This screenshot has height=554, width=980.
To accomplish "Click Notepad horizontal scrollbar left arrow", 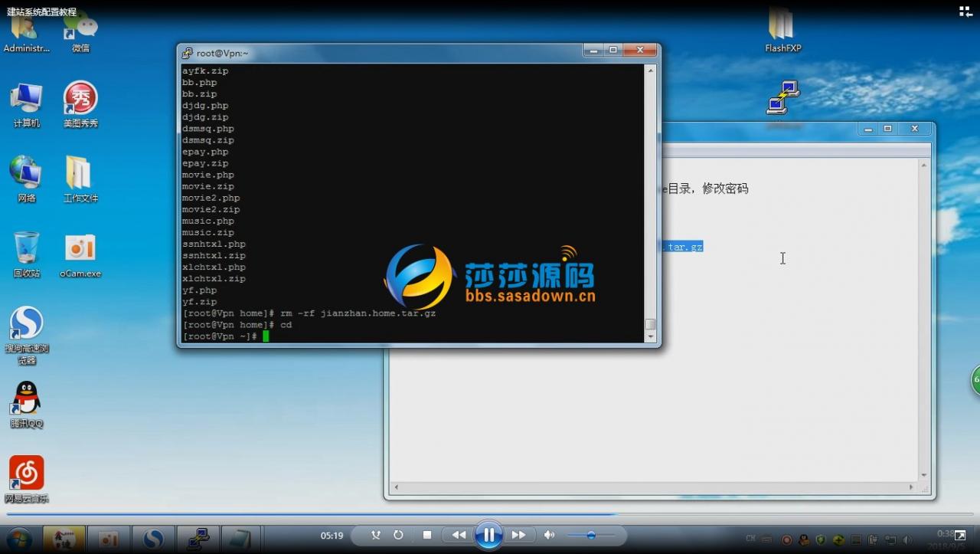I will pos(396,487).
